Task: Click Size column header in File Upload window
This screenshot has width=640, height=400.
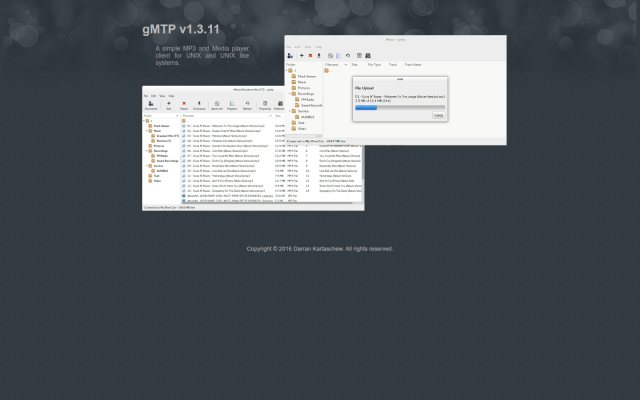Action: [355, 64]
